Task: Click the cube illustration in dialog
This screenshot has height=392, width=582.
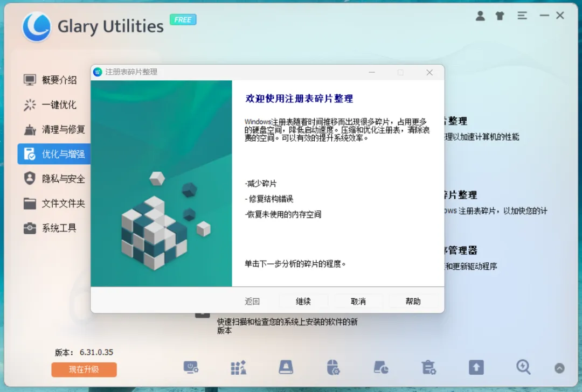Action: pyautogui.click(x=165, y=221)
